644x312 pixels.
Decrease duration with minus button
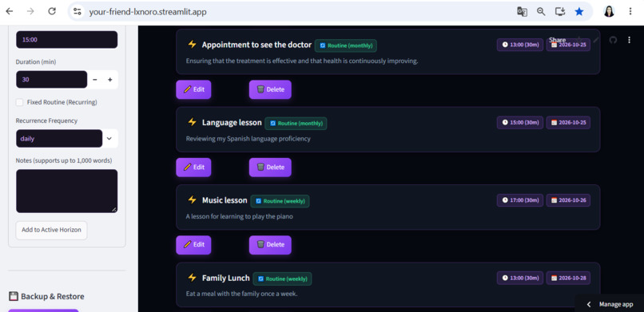(95, 80)
